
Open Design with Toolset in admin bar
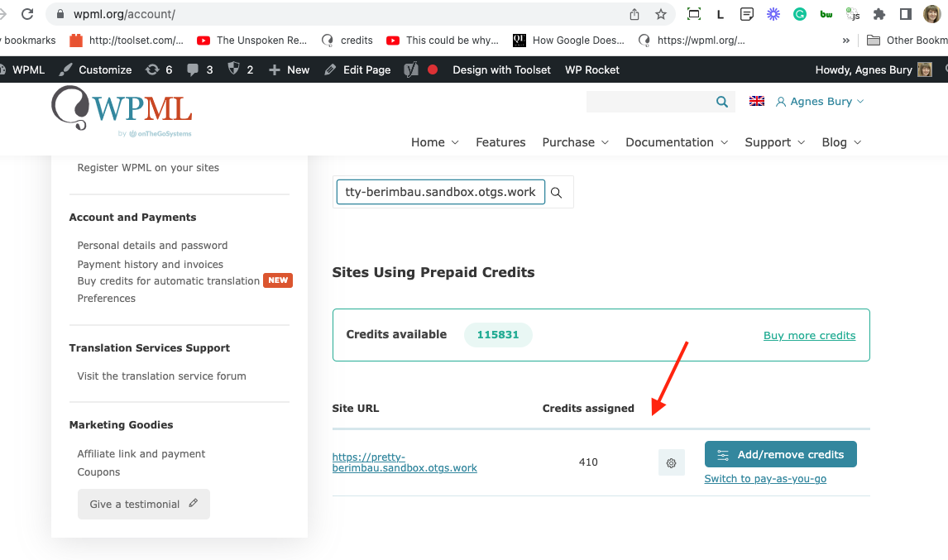click(x=502, y=69)
